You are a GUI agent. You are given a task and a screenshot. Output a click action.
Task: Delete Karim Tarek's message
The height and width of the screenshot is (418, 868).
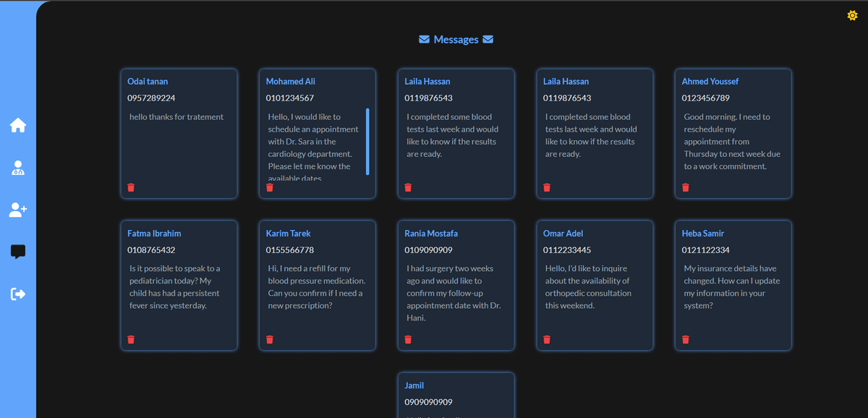click(270, 339)
